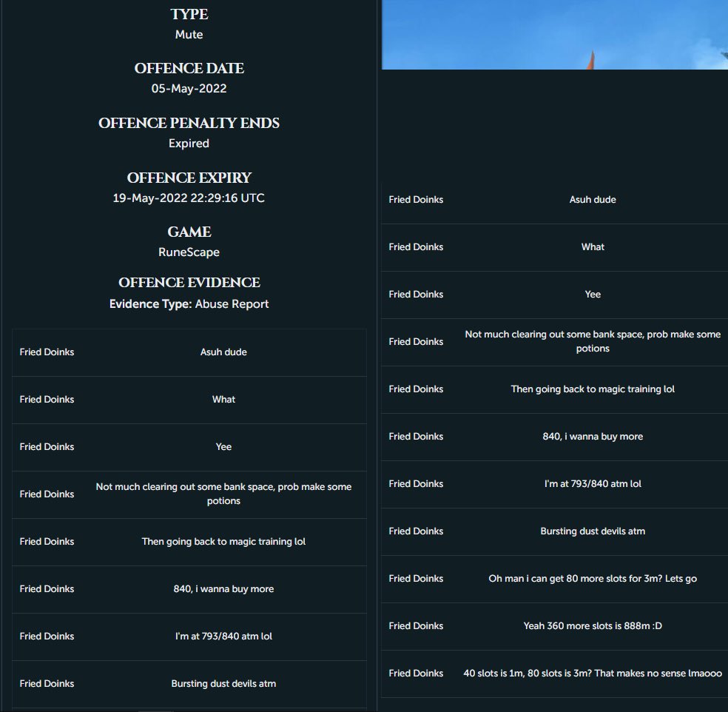
Task: Select the GAME heading
Action: 189,232
